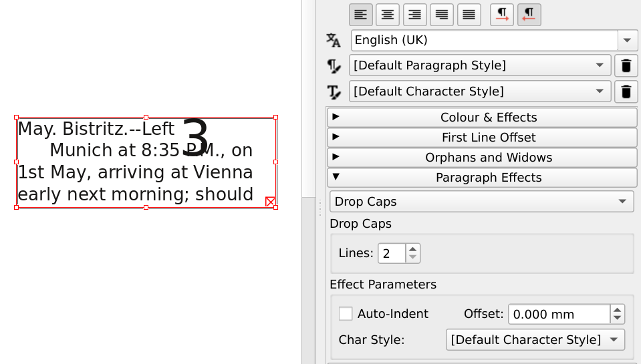Remove the paragraph style with trash icon
Viewport: 641px width, 364px height.
pos(626,65)
